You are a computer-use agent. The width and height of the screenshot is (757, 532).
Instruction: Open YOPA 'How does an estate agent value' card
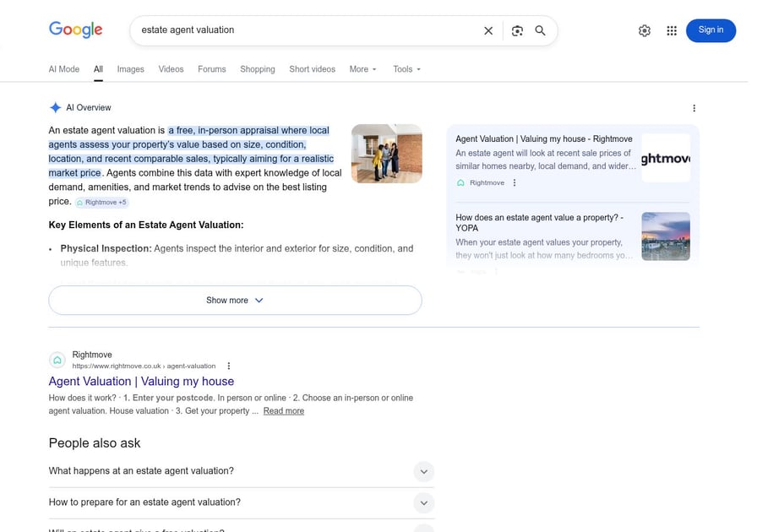point(539,223)
